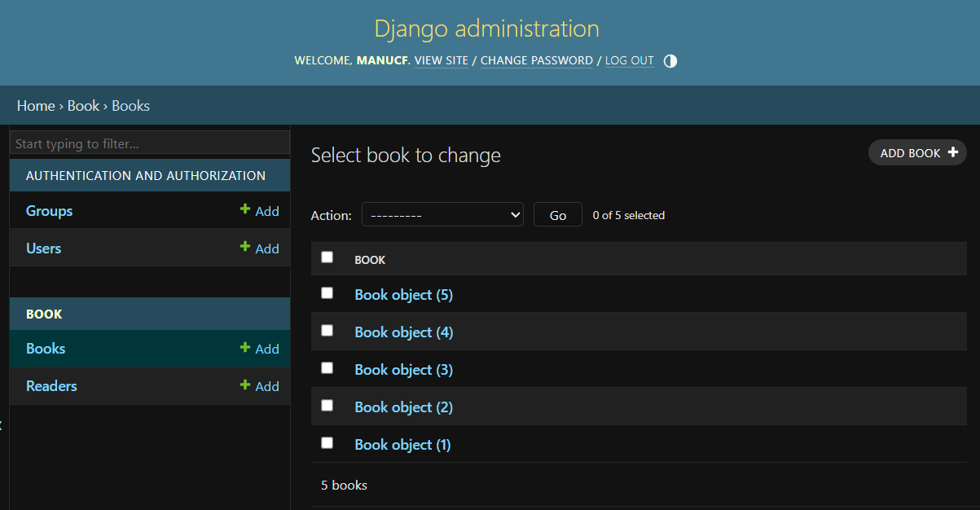Tick the checkbox for Book object (5)
The width and height of the screenshot is (980, 510).
click(x=327, y=293)
